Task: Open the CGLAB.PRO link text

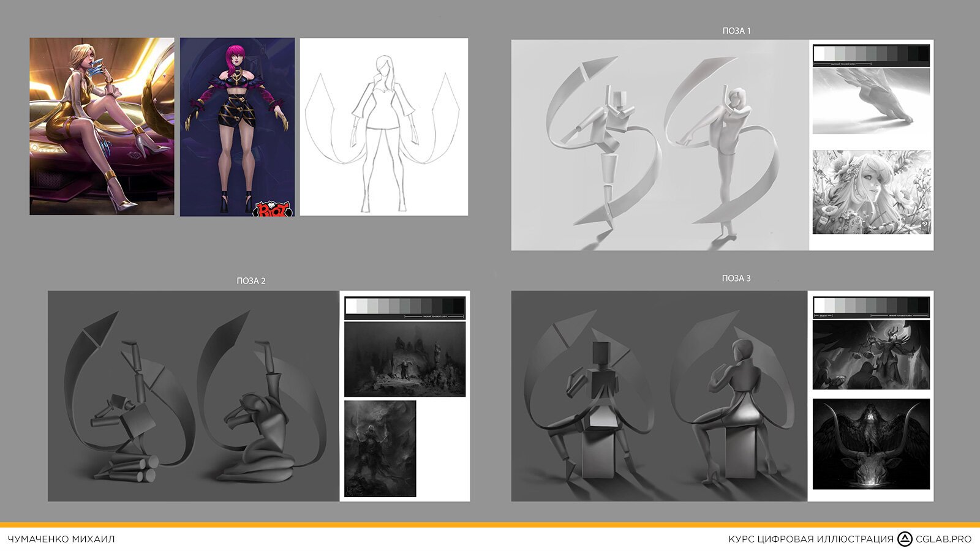Action: [x=943, y=539]
